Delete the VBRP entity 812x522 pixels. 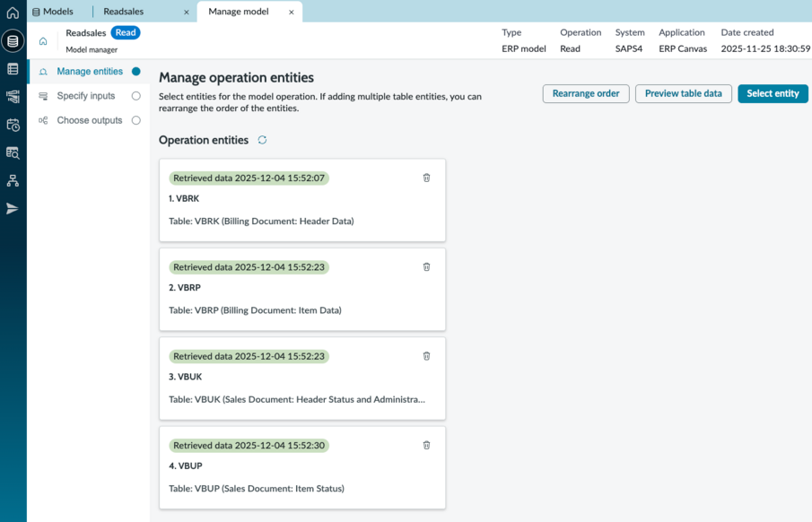(x=426, y=266)
